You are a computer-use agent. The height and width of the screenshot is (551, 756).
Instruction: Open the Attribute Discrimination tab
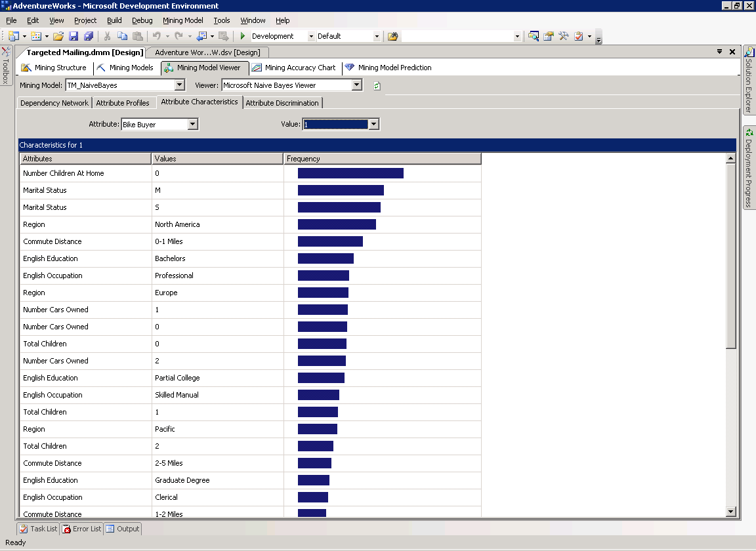coord(282,103)
